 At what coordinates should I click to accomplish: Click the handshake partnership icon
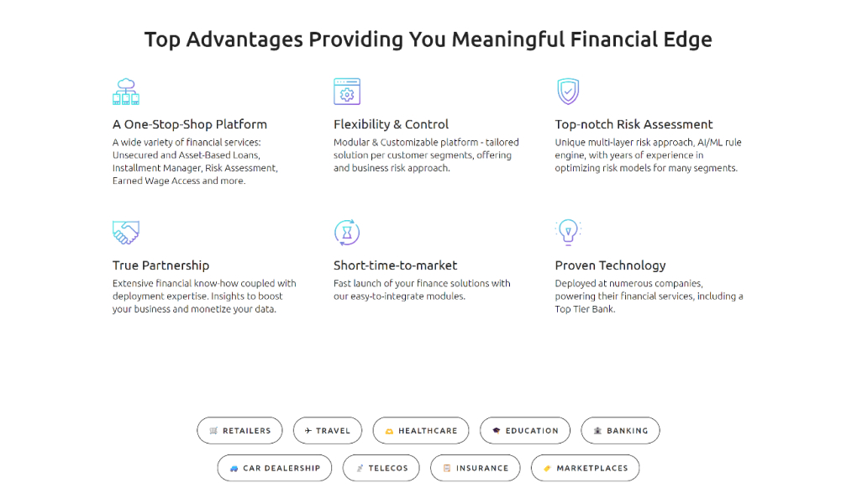coord(125,232)
